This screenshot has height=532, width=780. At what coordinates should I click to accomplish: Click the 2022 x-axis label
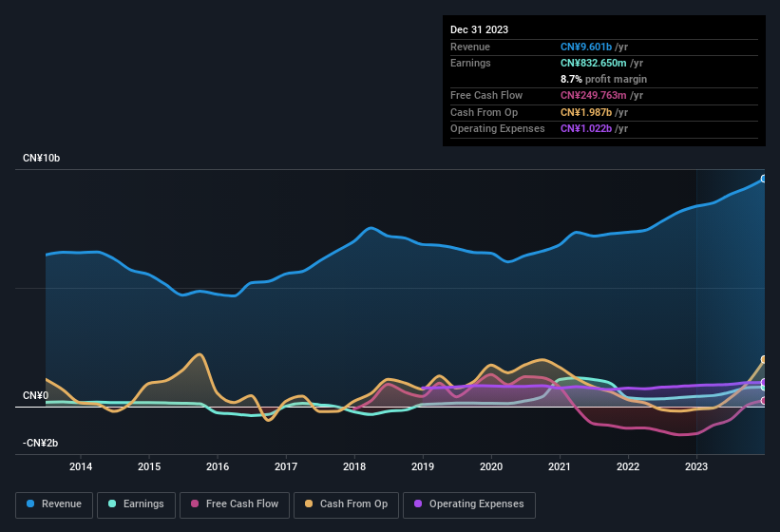click(628, 466)
